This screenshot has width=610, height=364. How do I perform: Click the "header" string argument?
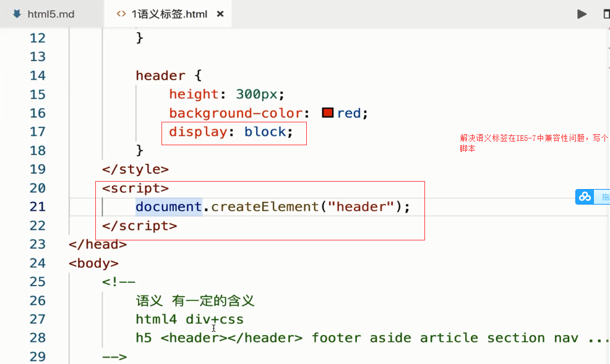361,206
